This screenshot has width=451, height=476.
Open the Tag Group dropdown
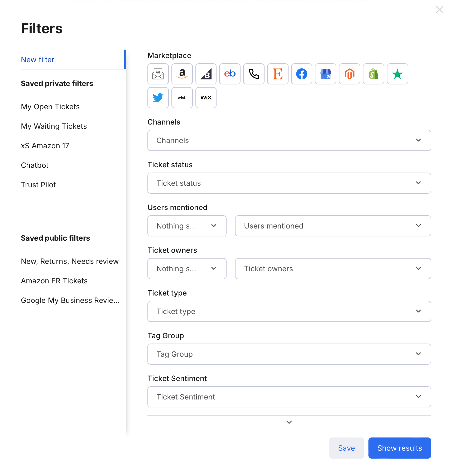click(289, 354)
